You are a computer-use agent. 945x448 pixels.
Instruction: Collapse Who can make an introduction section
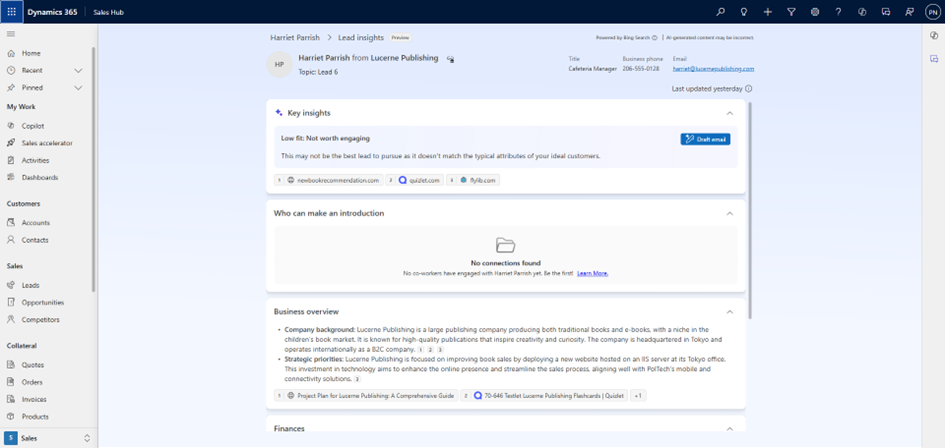click(730, 213)
